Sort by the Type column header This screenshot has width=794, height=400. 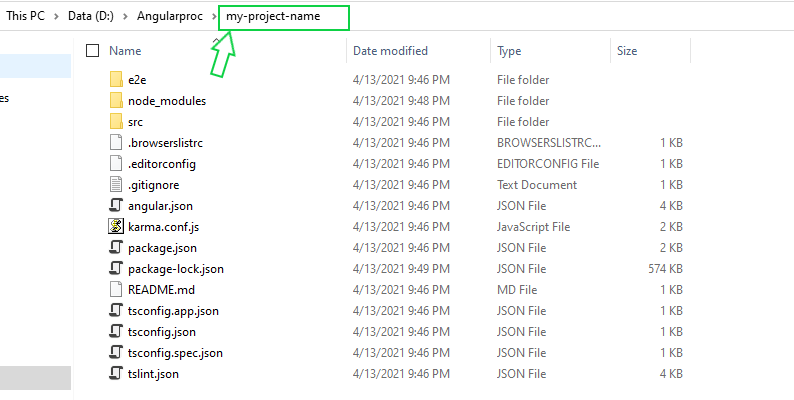pyautogui.click(x=509, y=51)
